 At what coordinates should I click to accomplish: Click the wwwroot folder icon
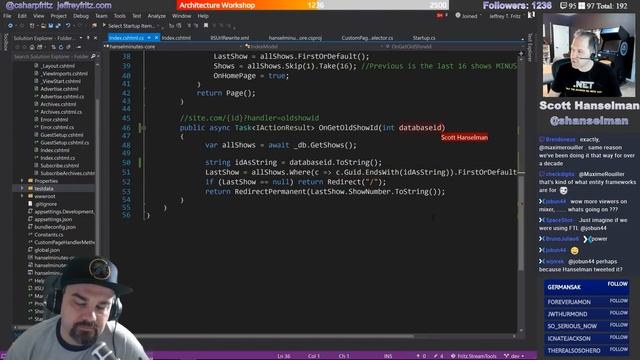click(x=30, y=196)
